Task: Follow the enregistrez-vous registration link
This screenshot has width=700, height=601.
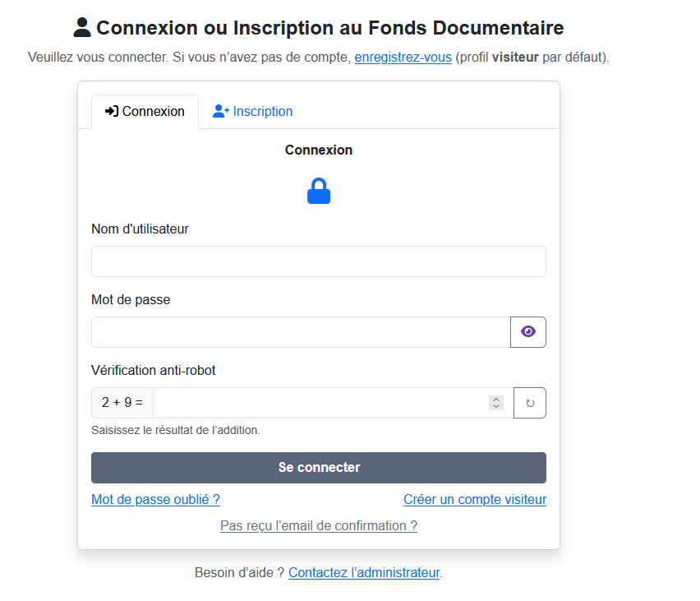Action: click(x=403, y=58)
